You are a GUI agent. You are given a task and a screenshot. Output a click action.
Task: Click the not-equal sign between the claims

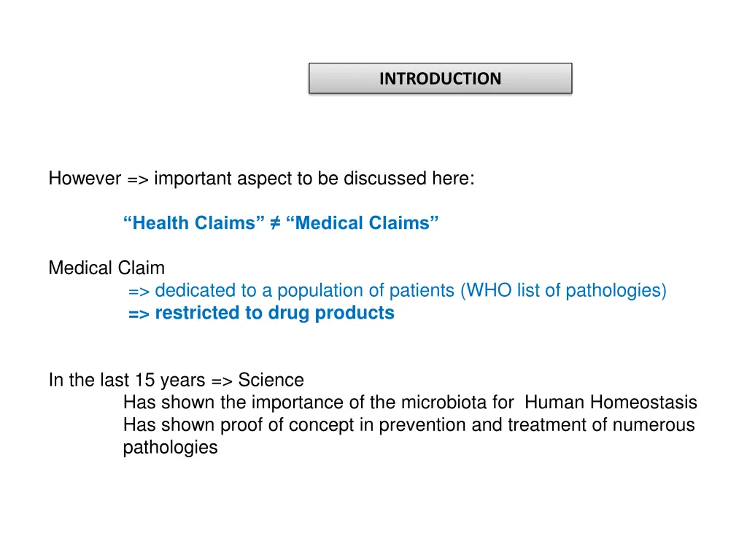pos(275,223)
